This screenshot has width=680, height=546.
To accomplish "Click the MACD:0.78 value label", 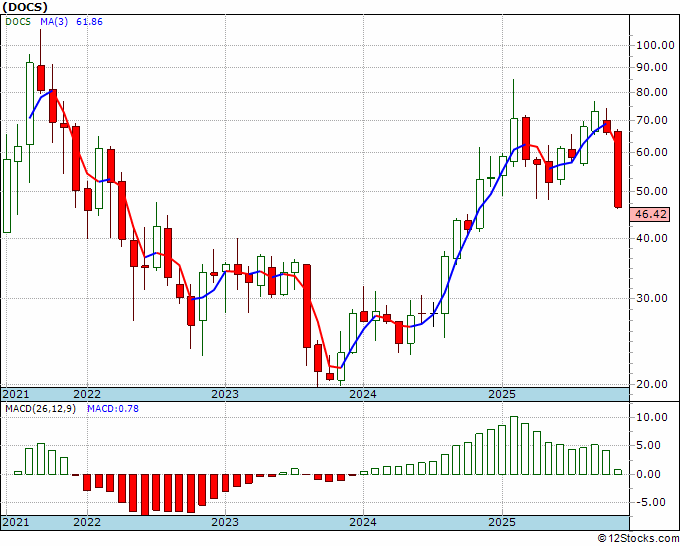I will point(113,409).
